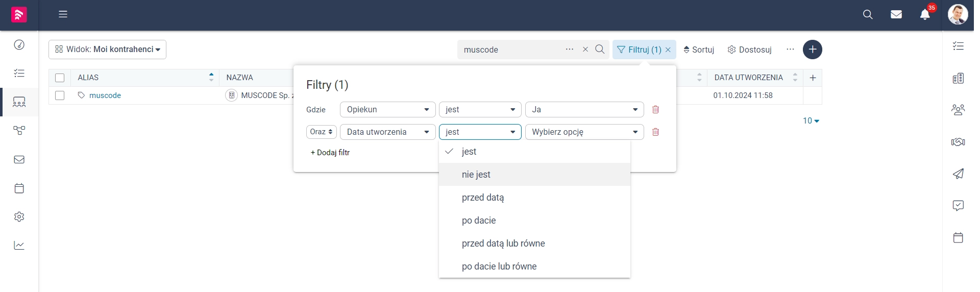Open the Ja value dropdown

(584, 109)
